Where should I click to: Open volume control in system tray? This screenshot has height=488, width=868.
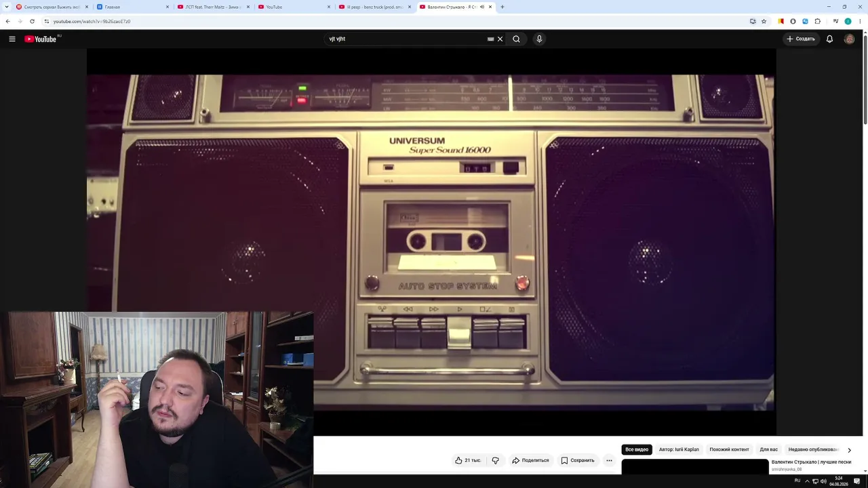pos(823,481)
